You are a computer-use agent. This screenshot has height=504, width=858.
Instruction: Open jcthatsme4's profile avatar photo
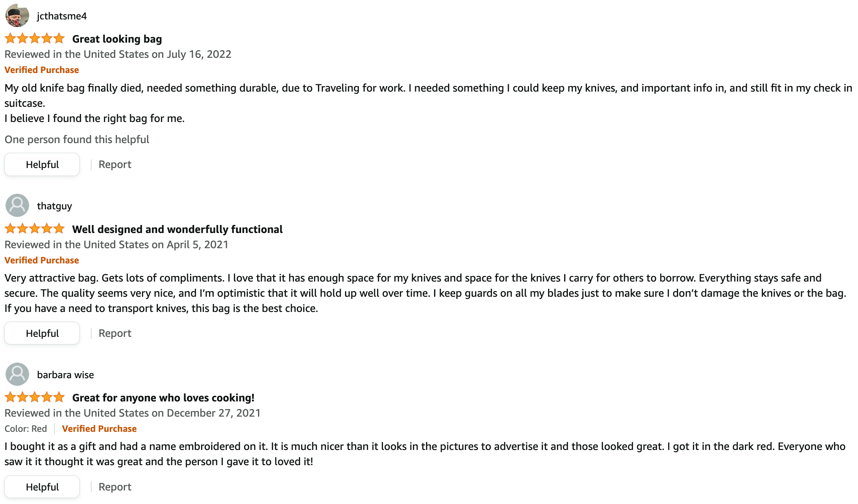[x=17, y=16]
